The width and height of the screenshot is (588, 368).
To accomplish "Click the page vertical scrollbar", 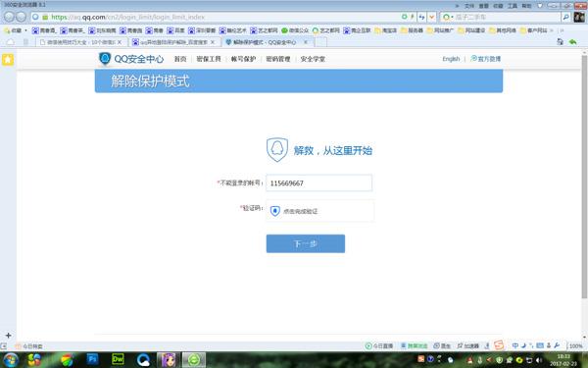I will pyautogui.click(x=584, y=177).
